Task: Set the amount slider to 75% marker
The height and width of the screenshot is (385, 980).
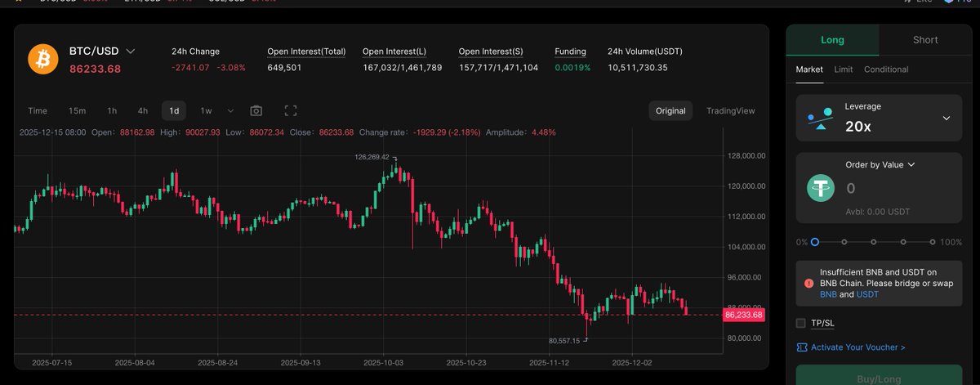Action: tap(903, 242)
